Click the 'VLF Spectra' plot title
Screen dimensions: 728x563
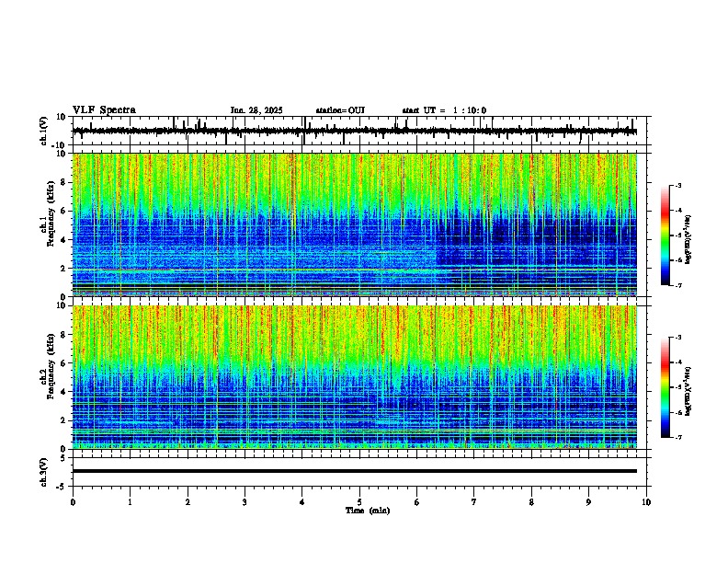[x=104, y=110]
